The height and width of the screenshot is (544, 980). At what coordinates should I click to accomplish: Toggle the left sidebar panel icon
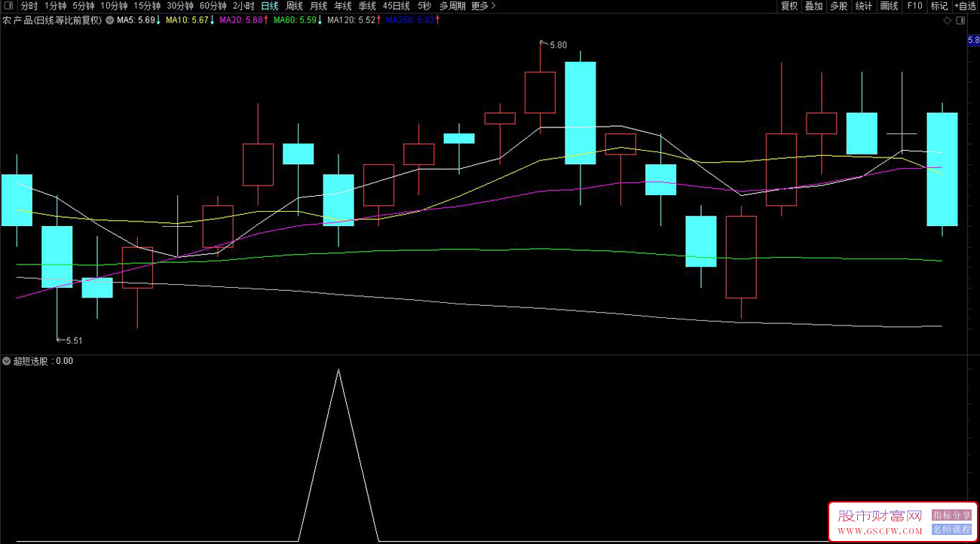[x=8, y=6]
